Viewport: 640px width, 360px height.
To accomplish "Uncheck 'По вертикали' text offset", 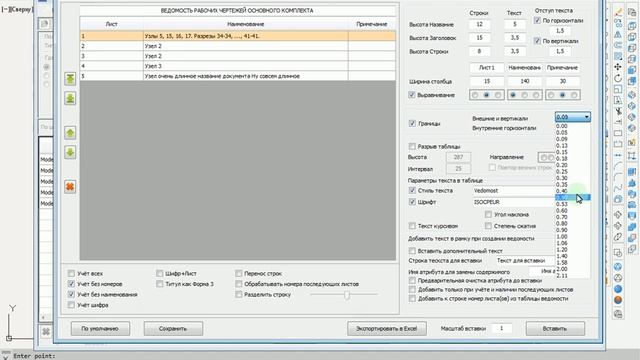I will point(537,41).
